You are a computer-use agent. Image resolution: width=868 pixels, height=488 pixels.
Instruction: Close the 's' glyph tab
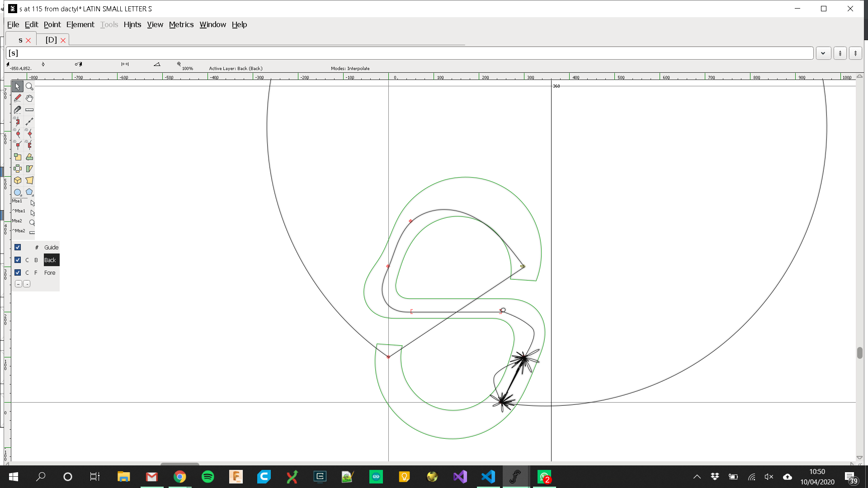[28, 40]
